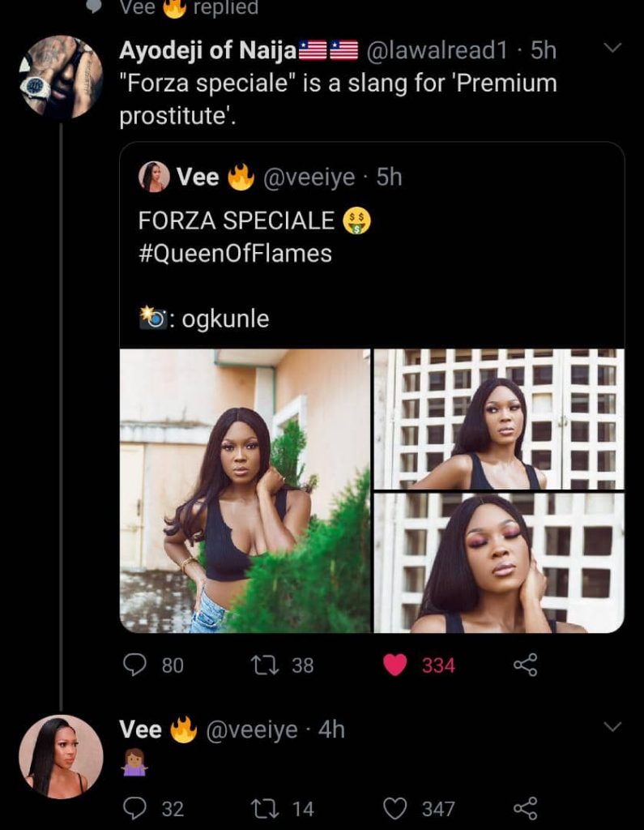Reply to Ayodeji's tweet with 80 comments
Viewport: 644px width, 830px height.
click(x=134, y=665)
